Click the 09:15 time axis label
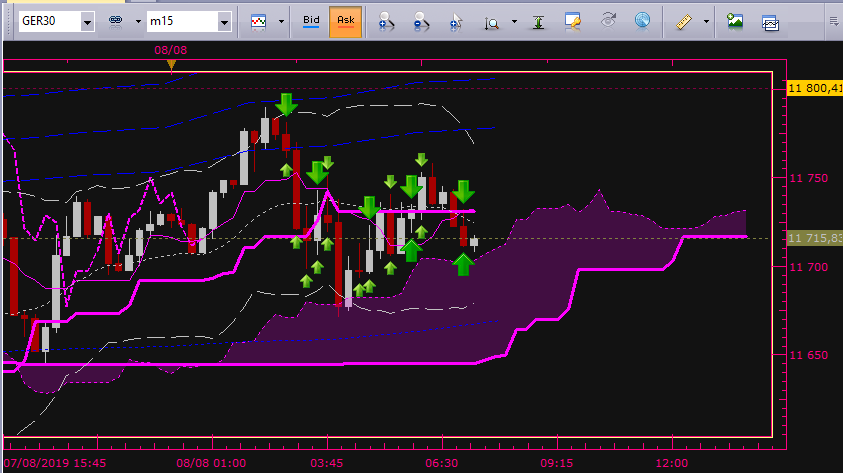The image size is (843, 473). [x=556, y=463]
